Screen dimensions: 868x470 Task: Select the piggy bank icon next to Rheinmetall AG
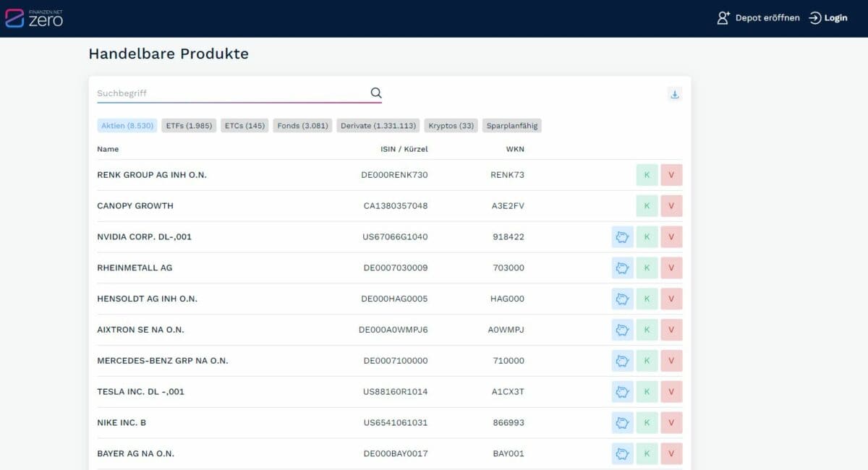tap(622, 268)
